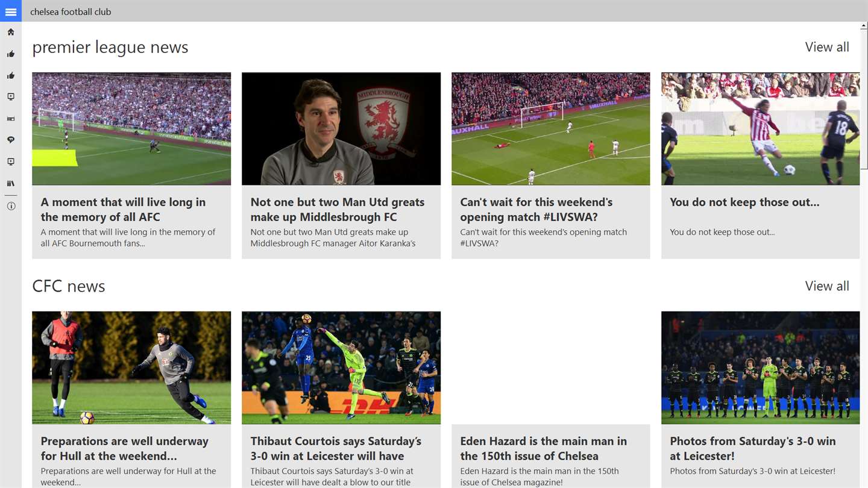868x488 pixels.
Task: Click the 'chelsea football club' app title
Action: (x=71, y=11)
